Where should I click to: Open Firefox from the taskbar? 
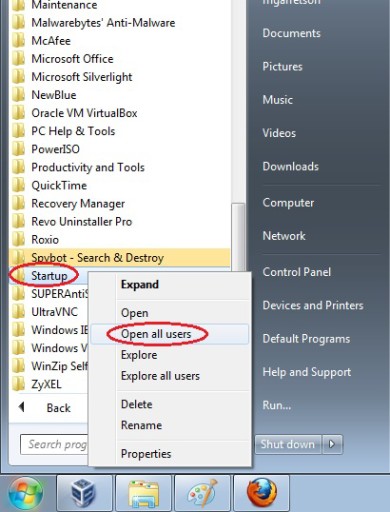[262, 493]
